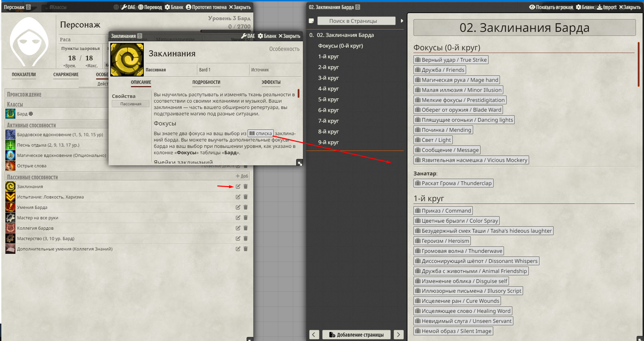Open Бланк in the journal window header

tap(585, 7)
